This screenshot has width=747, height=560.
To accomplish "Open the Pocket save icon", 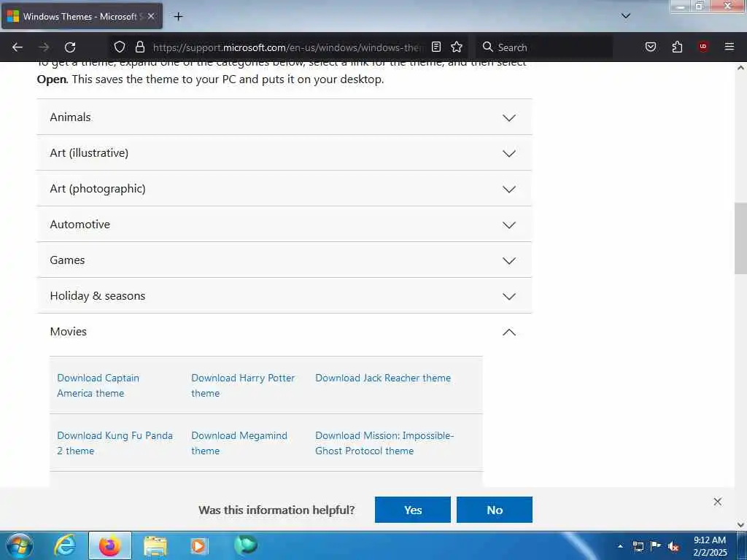I will (x=650, y=47).
